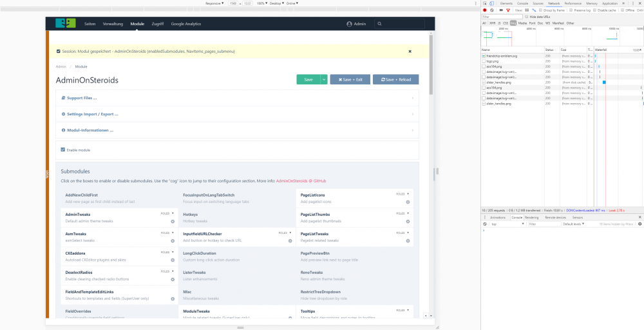This screenshot has width=644, height=330.
Task: Follow the AdminOnSteroids @ GitHub link
Action: point(301,181)
